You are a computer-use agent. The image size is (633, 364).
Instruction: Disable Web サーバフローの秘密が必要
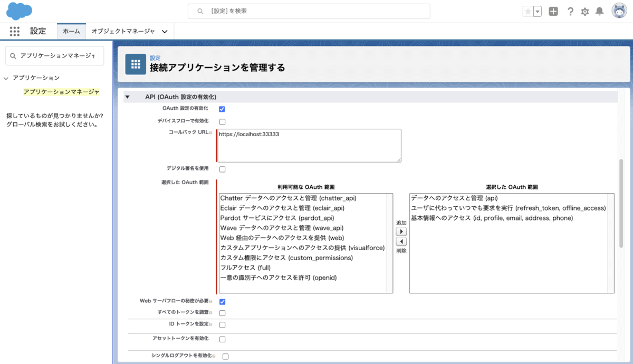tap(222, 301)
